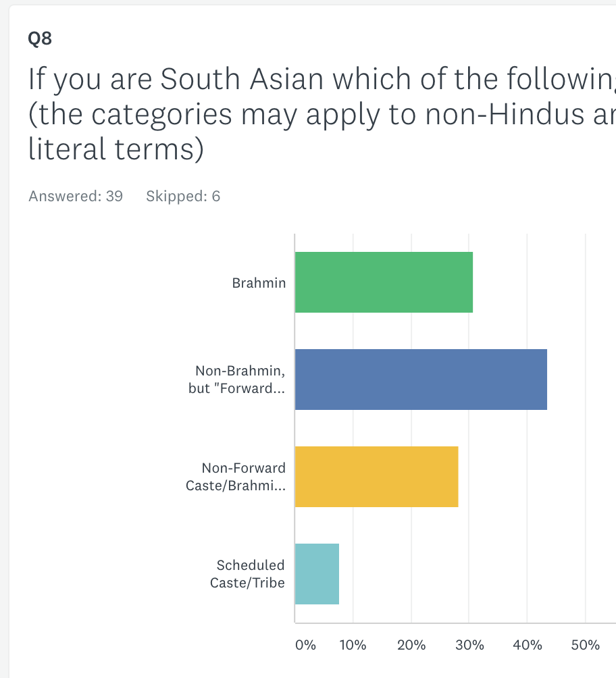The height and width of the screenshot is (678, 616).
Task: Click the 50% axis tick label
Action: [586, 645]
